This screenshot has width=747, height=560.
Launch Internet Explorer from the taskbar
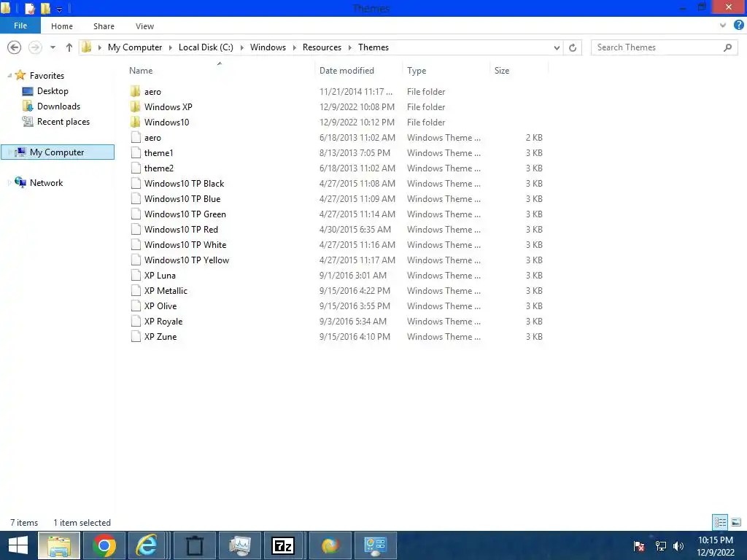point(146,545)
